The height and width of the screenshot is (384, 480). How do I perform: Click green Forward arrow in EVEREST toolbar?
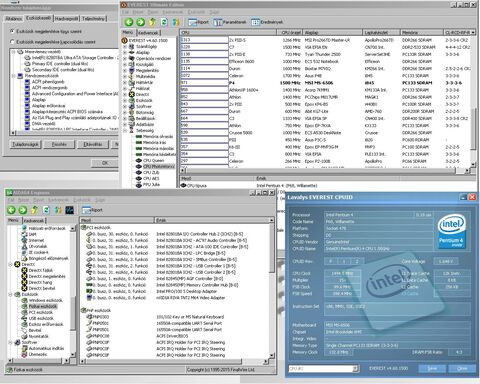[x=141, y=22]
